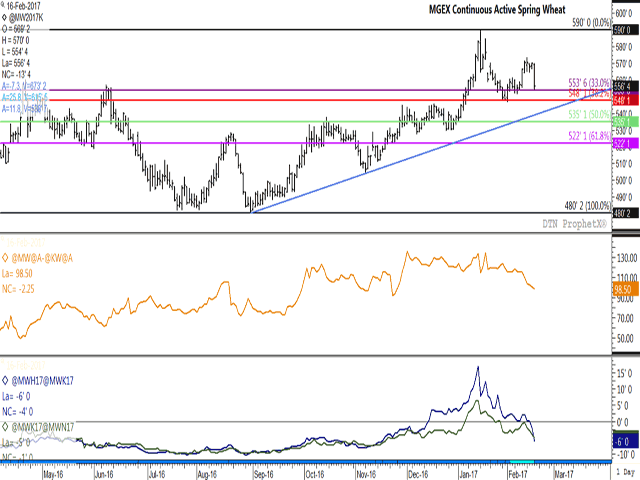The height and width of the screenshot is (480, 640).
Task: Open the 1 Day interval selector
Action: pyautogui.click(x=623, y=471)
